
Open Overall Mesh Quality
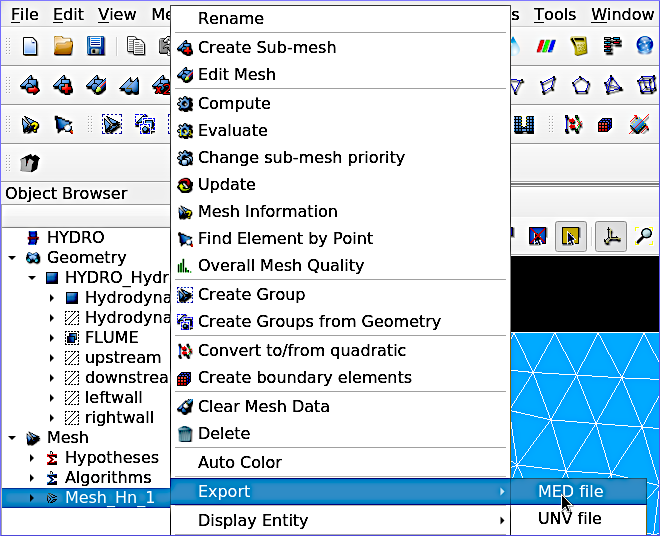(341, 265)
